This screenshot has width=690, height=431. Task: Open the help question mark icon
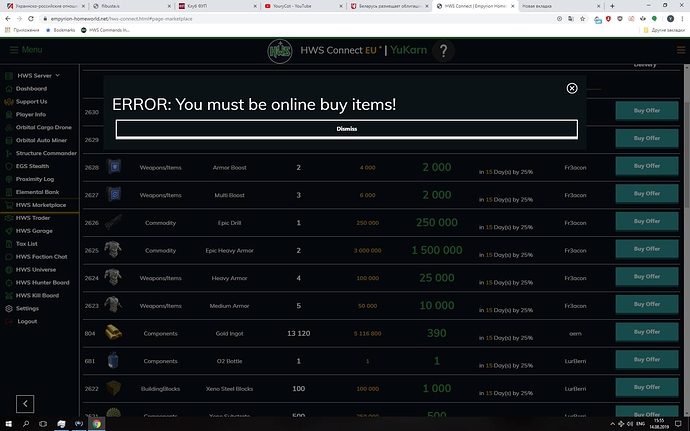[444, 51]
